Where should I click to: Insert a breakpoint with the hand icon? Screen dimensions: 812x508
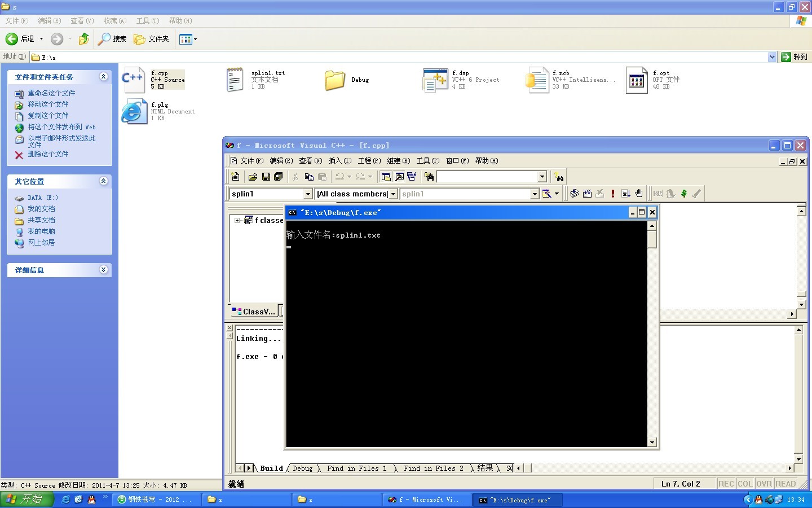tap(639, 194)
